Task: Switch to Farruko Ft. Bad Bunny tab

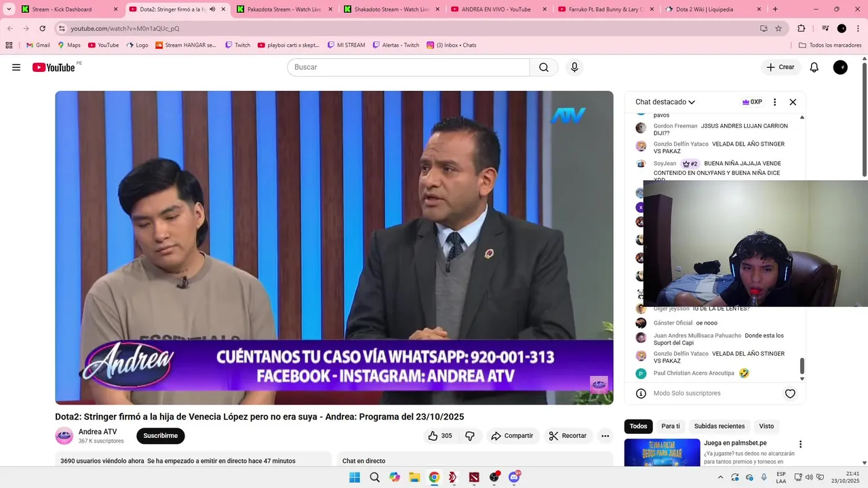Action: (x=606, y=9)
